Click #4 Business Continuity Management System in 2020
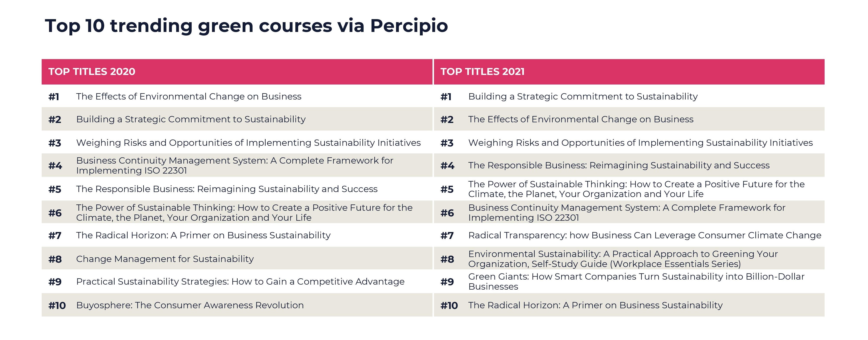 click(235, 165)
